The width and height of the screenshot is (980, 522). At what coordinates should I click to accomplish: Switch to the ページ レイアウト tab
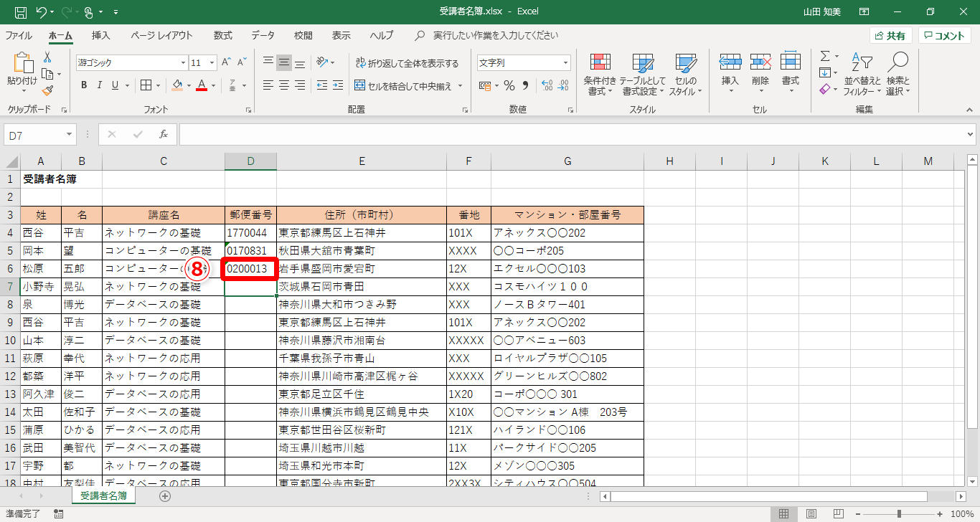[161, 35]
